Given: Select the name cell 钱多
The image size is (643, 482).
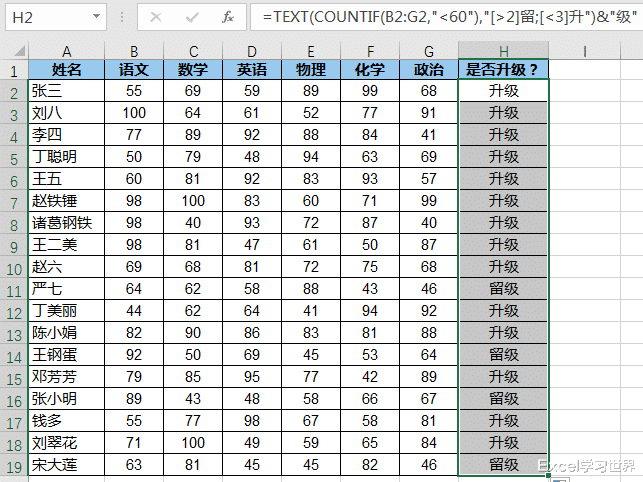Looking at the screenshot, I should click(66, 421).
